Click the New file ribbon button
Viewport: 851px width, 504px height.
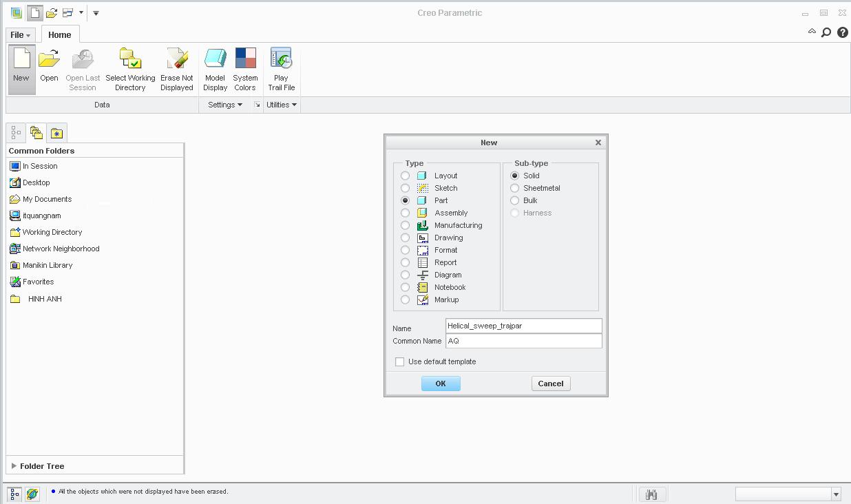21,69
